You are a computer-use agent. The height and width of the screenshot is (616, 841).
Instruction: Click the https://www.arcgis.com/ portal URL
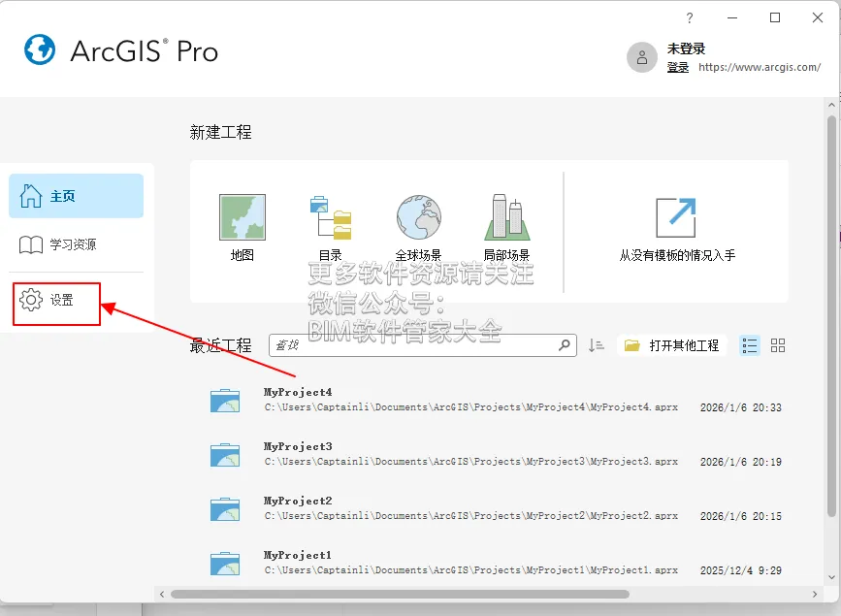coord(760,67)
